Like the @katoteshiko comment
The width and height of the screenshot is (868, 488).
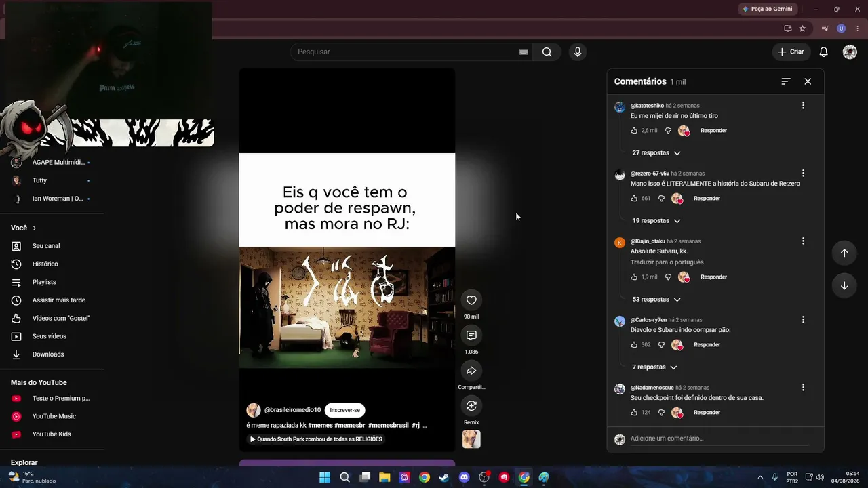(x=634, y=131)
